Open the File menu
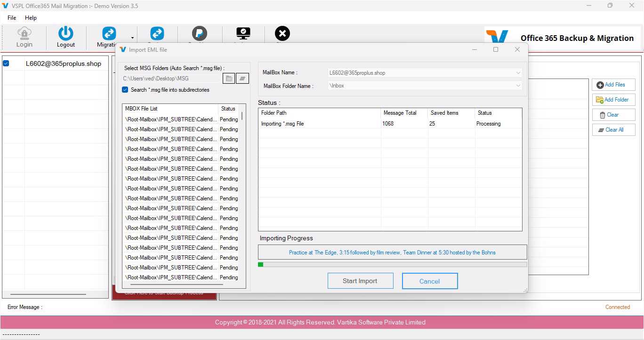 12,18
